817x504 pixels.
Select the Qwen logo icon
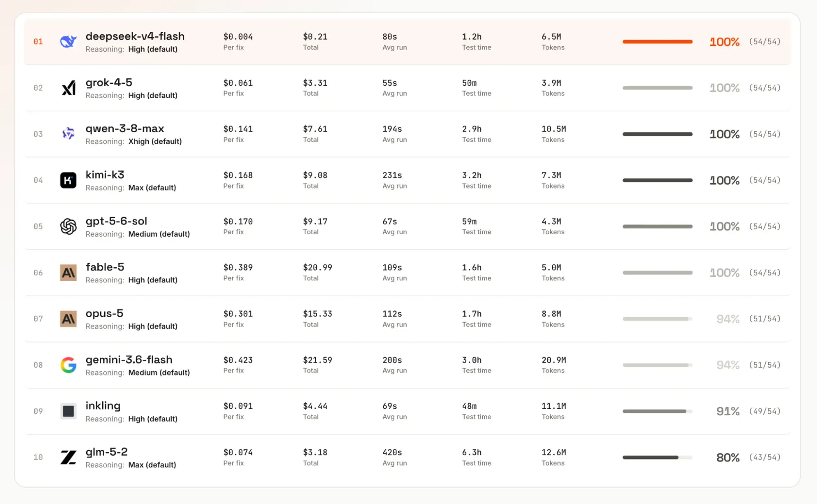tap(68, 134)
